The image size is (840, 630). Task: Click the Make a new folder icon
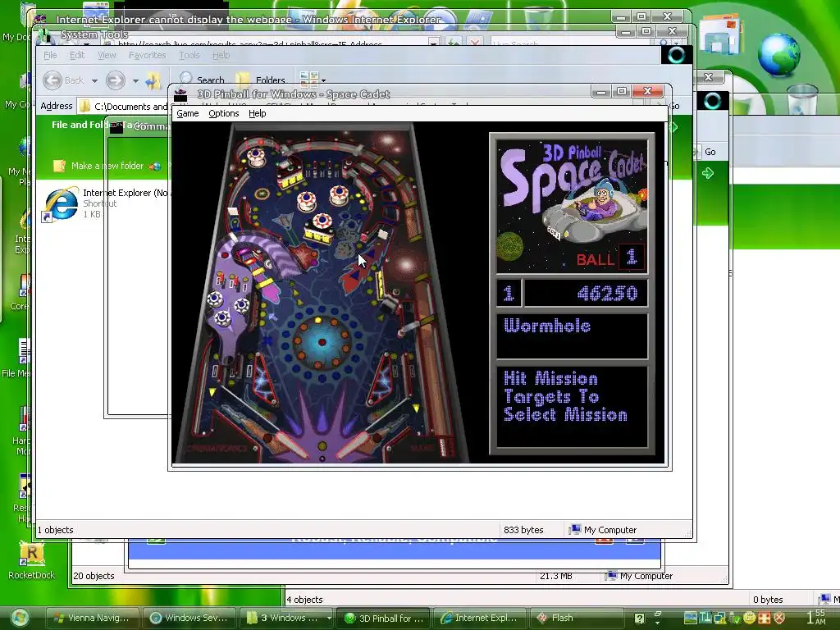click(59, 166)
